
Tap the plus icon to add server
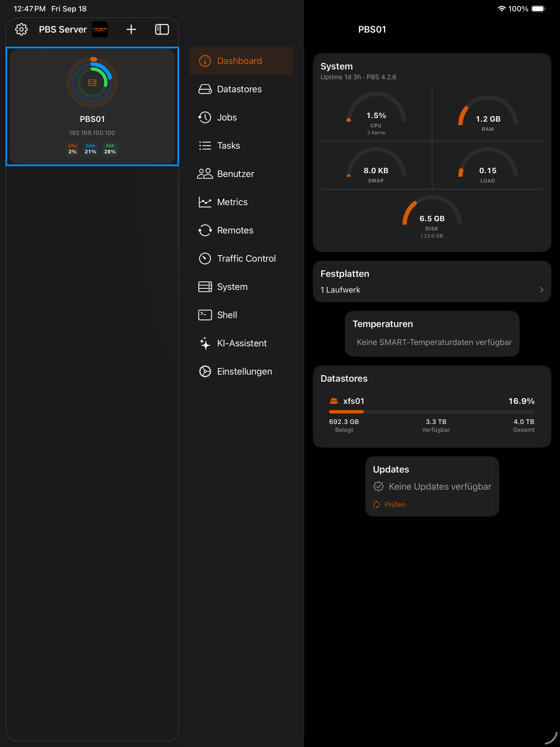coord(131,29)
